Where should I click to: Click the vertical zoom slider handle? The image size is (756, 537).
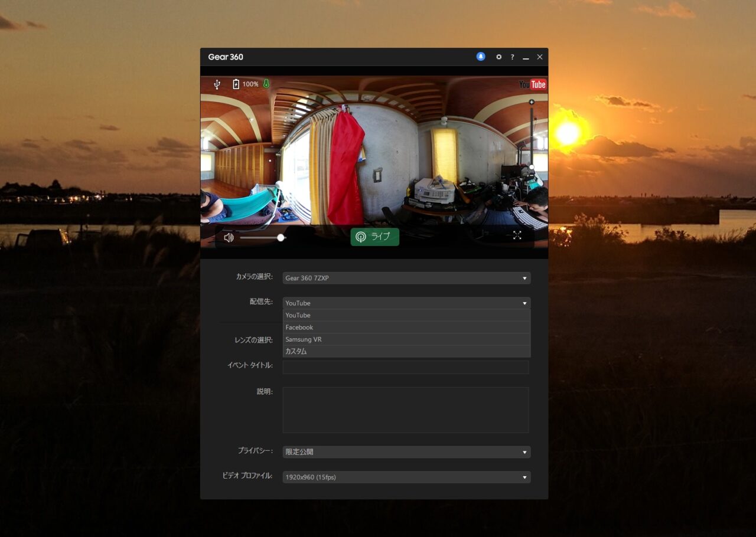click(532, 168)
